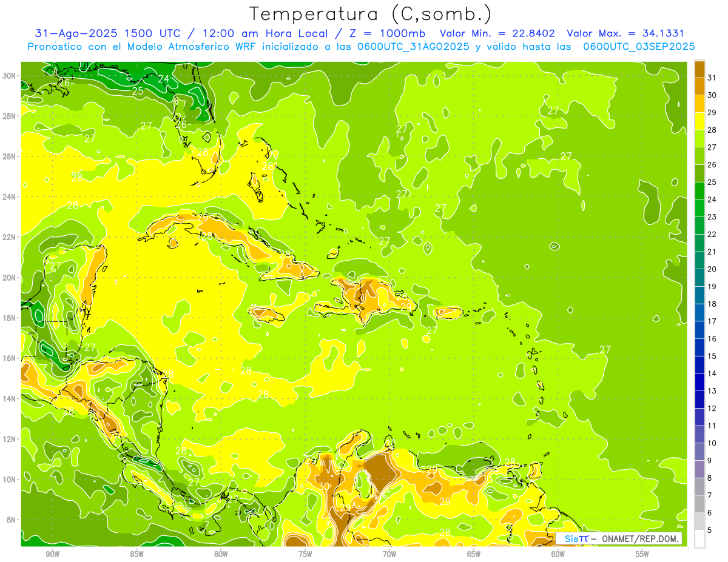Image resolution: width=728 pixels, height=562 pixels.
Task: Click the legend swatch between 28 and 29
Action: [699, 121]
